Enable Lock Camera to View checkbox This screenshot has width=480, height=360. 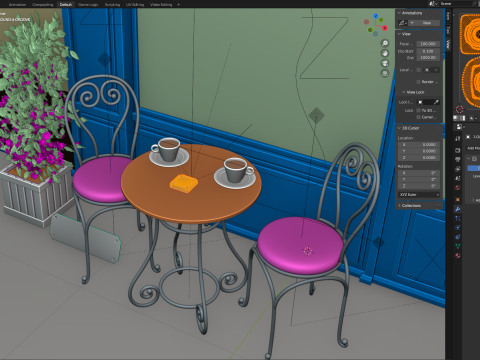(x=419, y=117)
